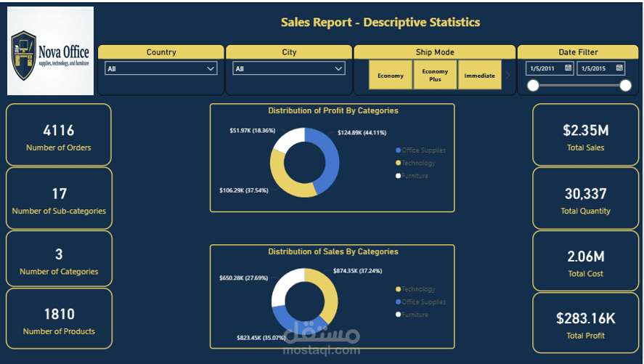This screenshot has width=644, height=364.
Task: Click the Ship Mode slicer header
Action: coord(434,52)
